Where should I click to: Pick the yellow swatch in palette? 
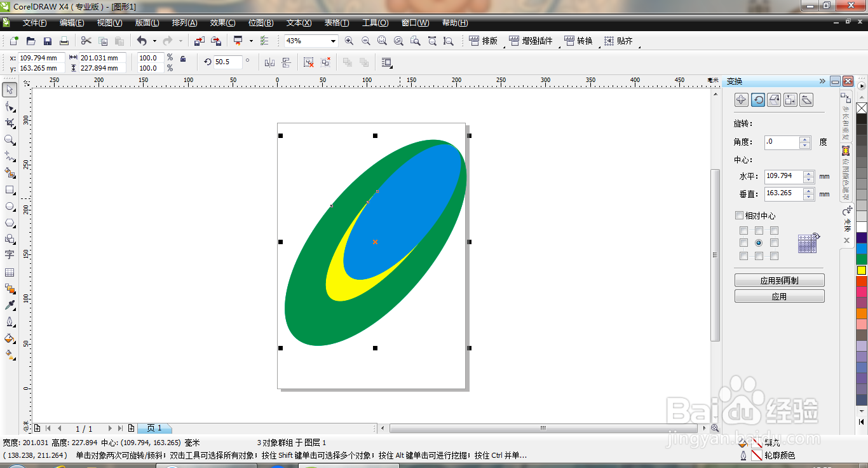tap(862, 270)
